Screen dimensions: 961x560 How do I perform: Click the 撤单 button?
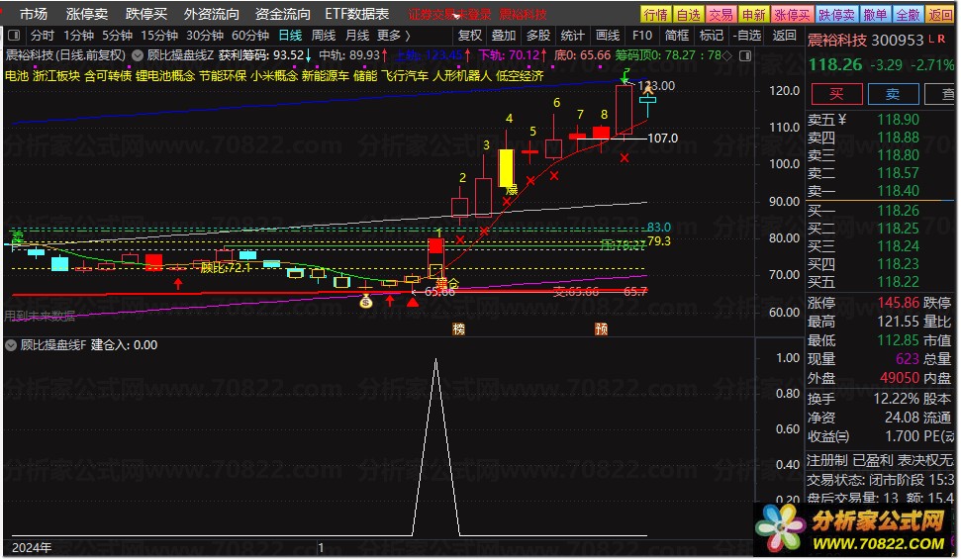[x=875, y=14]
